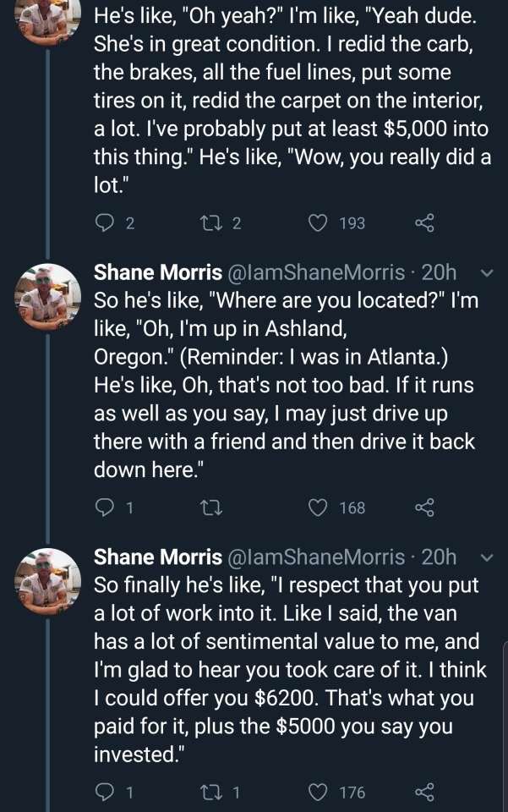Image resolution: width=508 pixels, height=812 pixels.
Task: Open 20h timestamp of Ashland tweet
Action: 439,272
